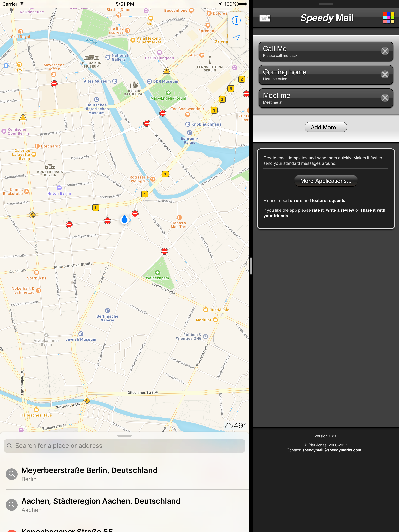
Task: Tap the Hallesches Haus marker
Action: click(36, 410)
